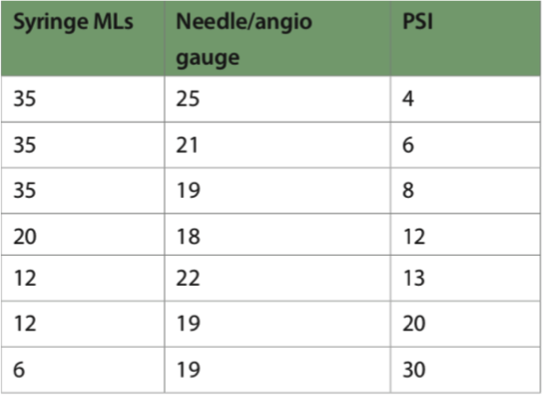Select the PSI cell showing 4

(466, 99)
